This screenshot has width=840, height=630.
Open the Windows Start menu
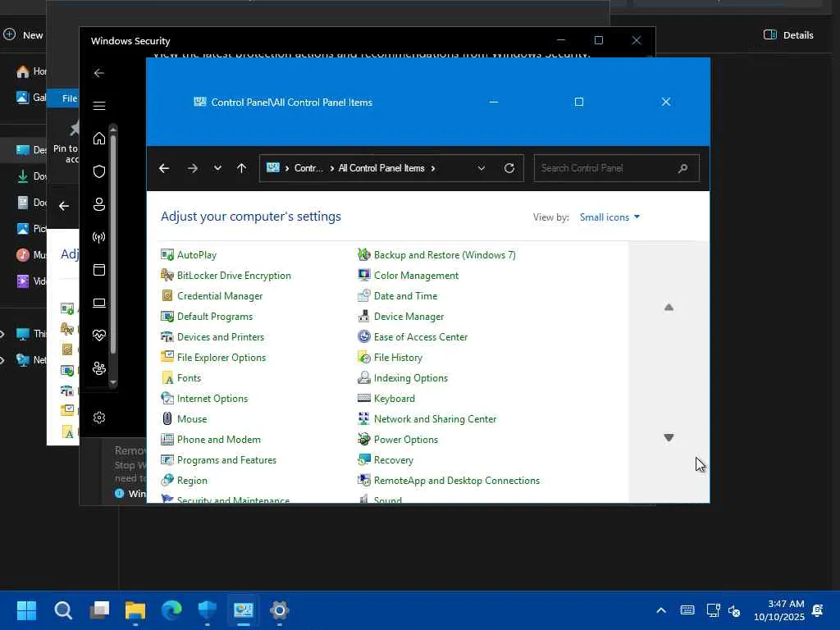pyautogui.click(x=26, y=610)
